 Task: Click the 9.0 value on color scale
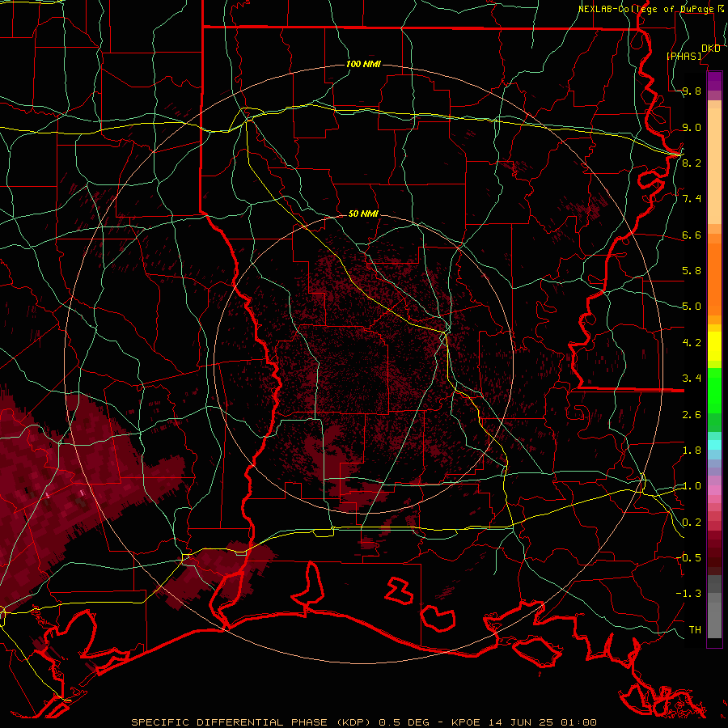point(692,127)
